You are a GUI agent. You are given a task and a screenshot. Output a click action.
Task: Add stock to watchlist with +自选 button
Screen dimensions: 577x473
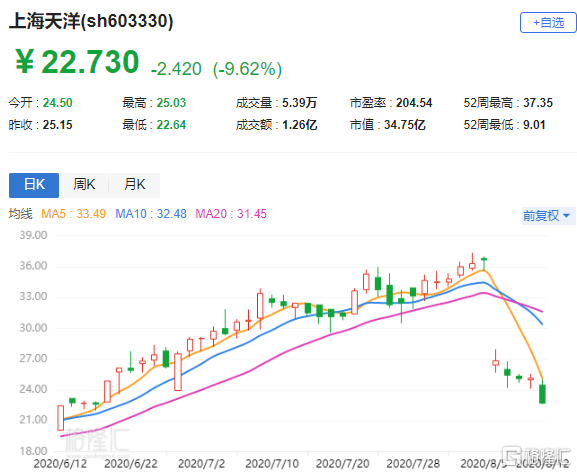click(x=548, y=23)
